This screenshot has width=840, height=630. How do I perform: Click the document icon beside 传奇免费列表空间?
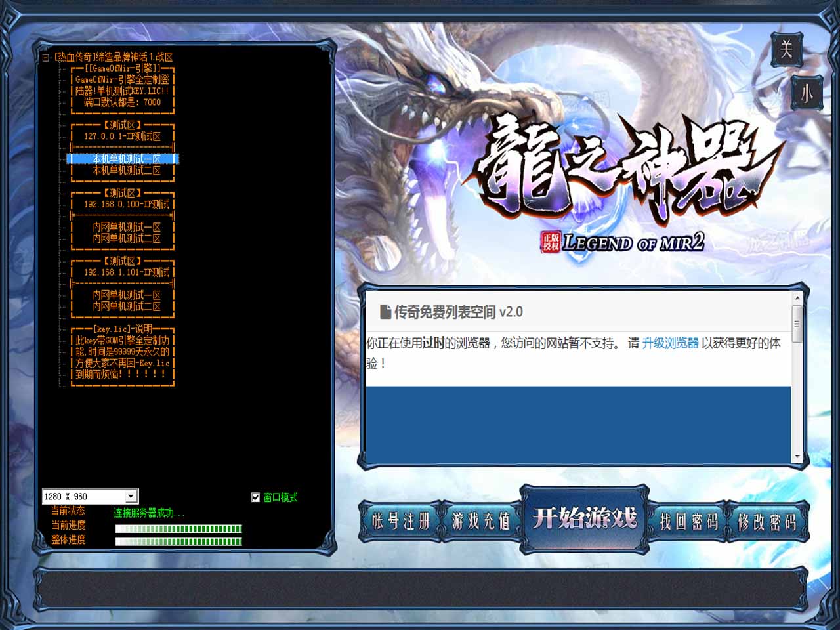pyautogui.click(x=385, y=312)
